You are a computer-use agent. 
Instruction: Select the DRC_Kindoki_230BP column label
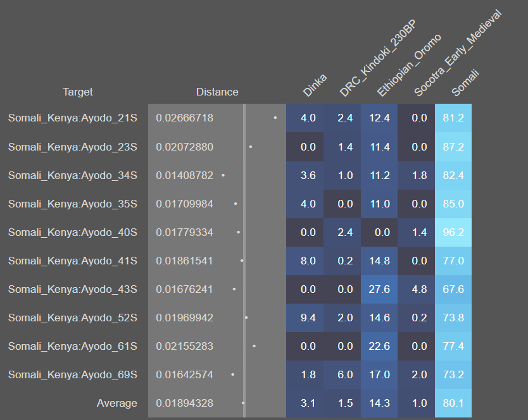tap(377, 59)
